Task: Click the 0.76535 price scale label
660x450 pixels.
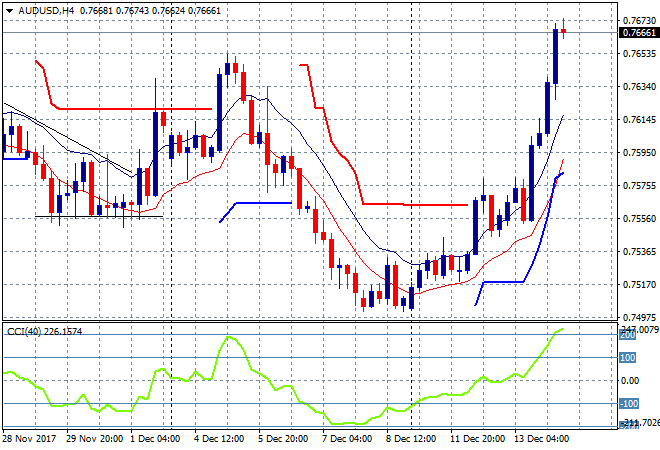Action: 639,53
